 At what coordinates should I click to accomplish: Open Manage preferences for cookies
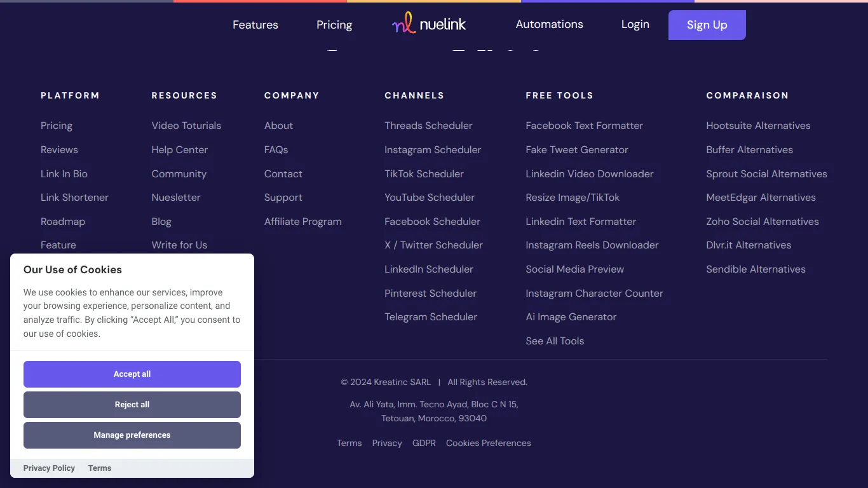132,435
